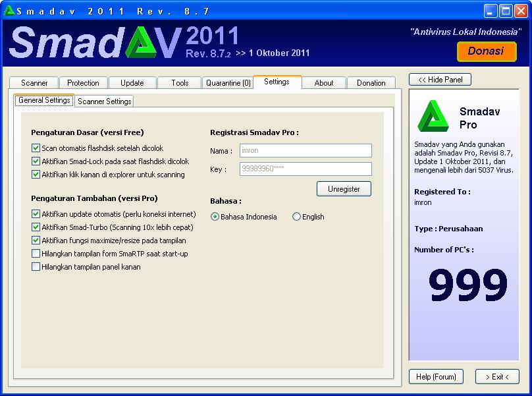Click the orange Donasi button
532x396 pixels.
487,51
